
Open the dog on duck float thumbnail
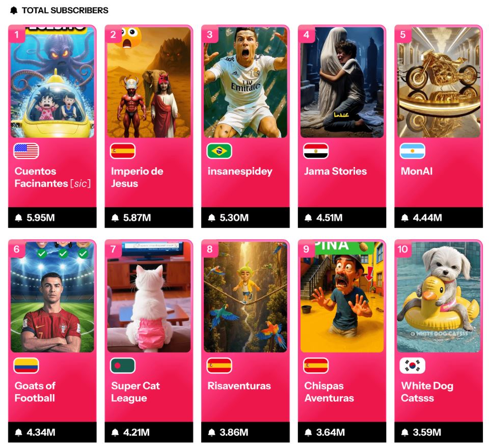point(439,297)
